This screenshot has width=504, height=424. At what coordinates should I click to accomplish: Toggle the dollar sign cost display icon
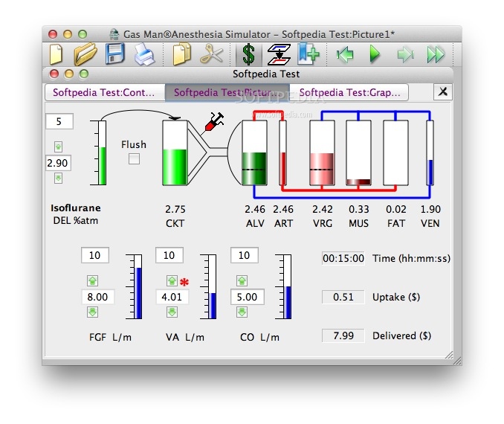point(248,54)
